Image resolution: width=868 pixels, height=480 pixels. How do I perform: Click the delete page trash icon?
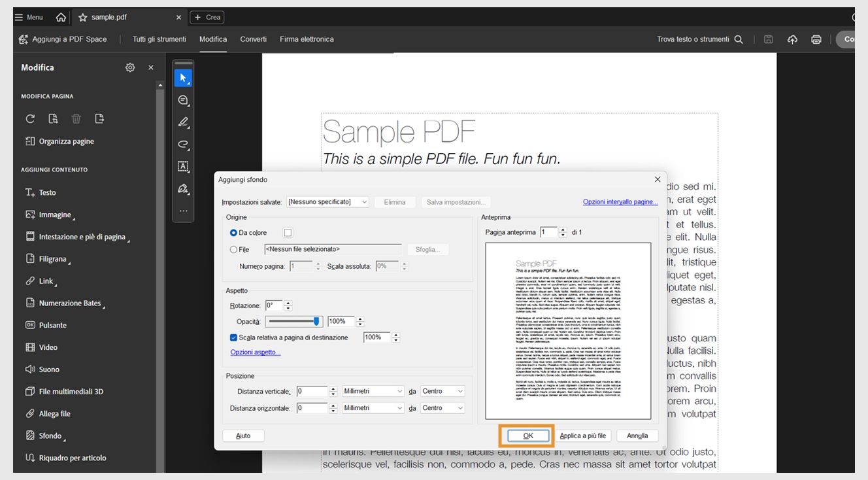pos(76,119)
